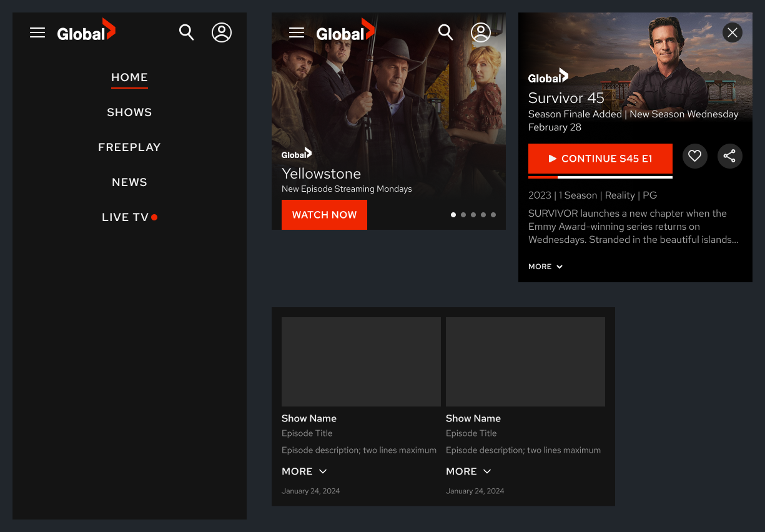Click small Global logo above Yellowstone title
This screenshot has width=765, height=532.
[297, 154]
